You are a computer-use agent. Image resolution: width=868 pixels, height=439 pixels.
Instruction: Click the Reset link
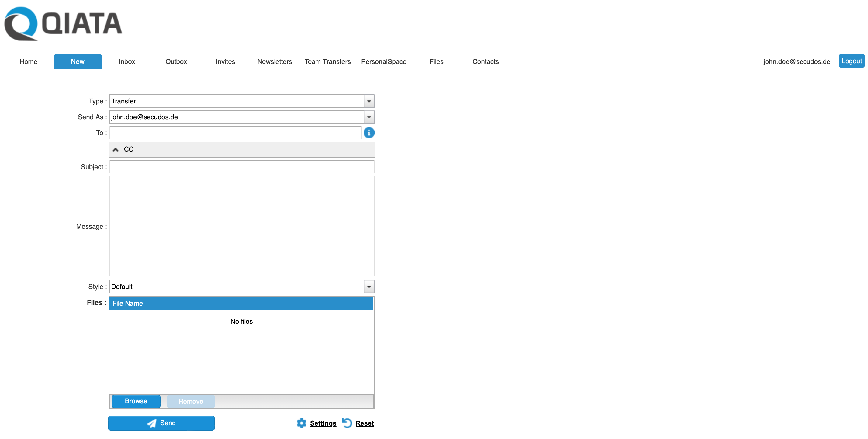(x=365, y=423)
